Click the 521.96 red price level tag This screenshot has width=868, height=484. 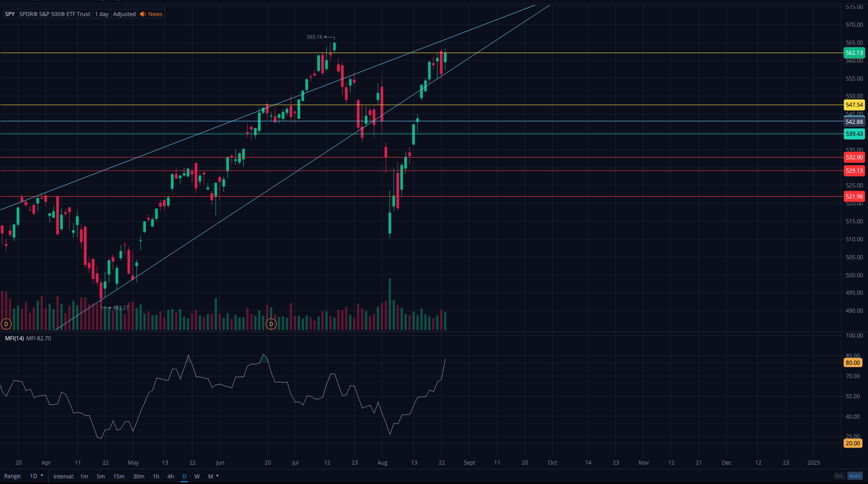[x=854, y=197]
